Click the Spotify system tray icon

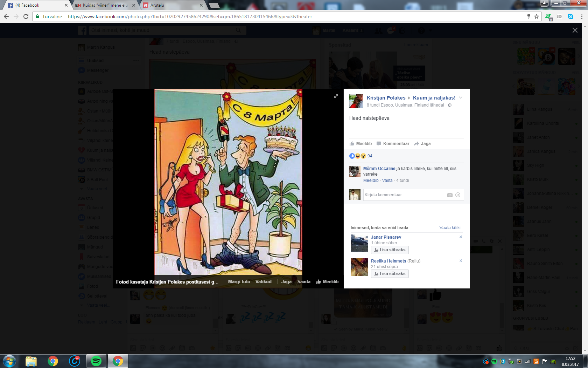[494, 361]
